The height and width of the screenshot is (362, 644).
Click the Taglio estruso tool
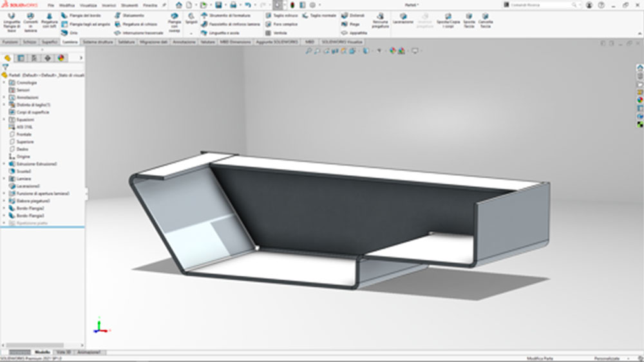click(x=282, y=15)
